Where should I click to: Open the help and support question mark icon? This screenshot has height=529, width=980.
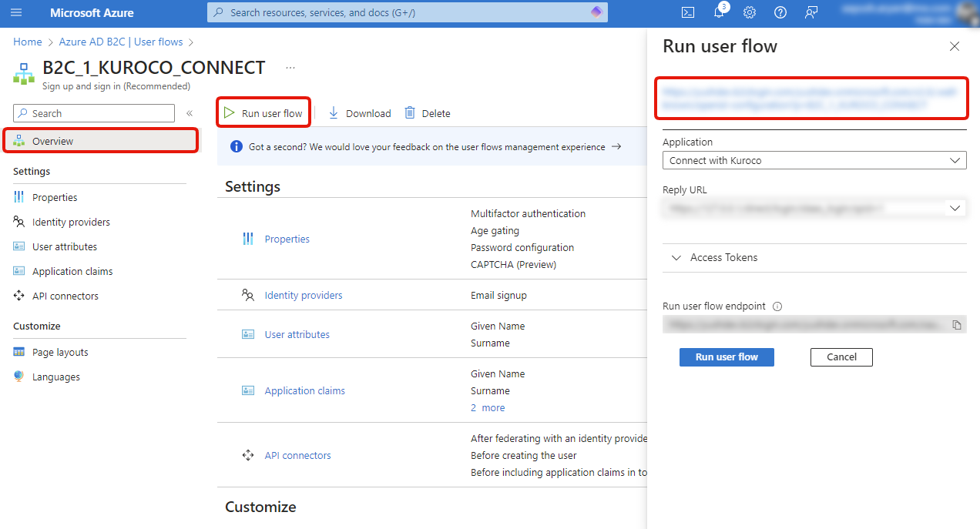tap(780, 12)
